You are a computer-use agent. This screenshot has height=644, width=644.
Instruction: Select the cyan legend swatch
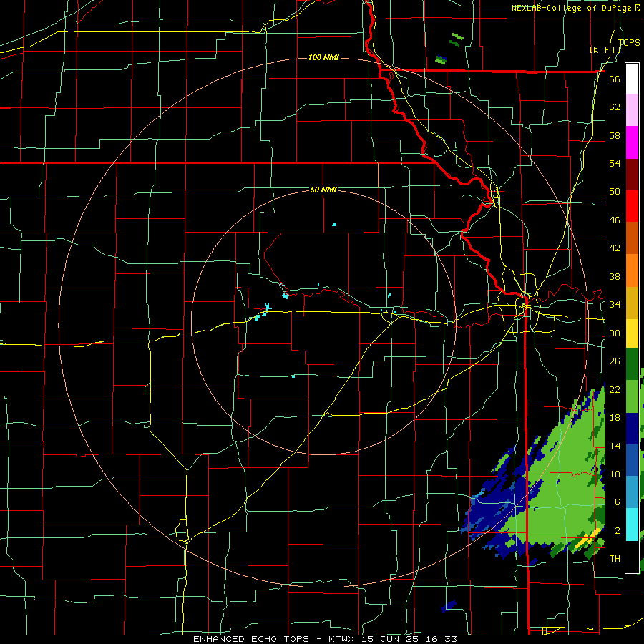pyautogui.click(x=632, y=525)
